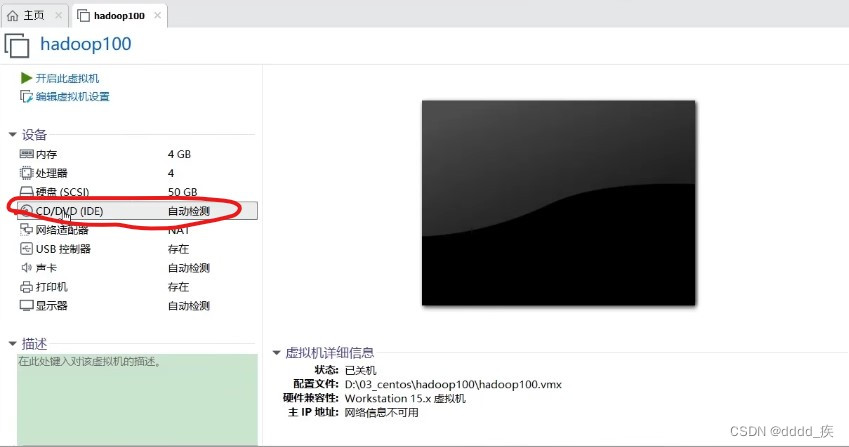Viewport: 849px width, 447px height.
Task: Click the 50 GB disk value
Action: pos(182,192)
